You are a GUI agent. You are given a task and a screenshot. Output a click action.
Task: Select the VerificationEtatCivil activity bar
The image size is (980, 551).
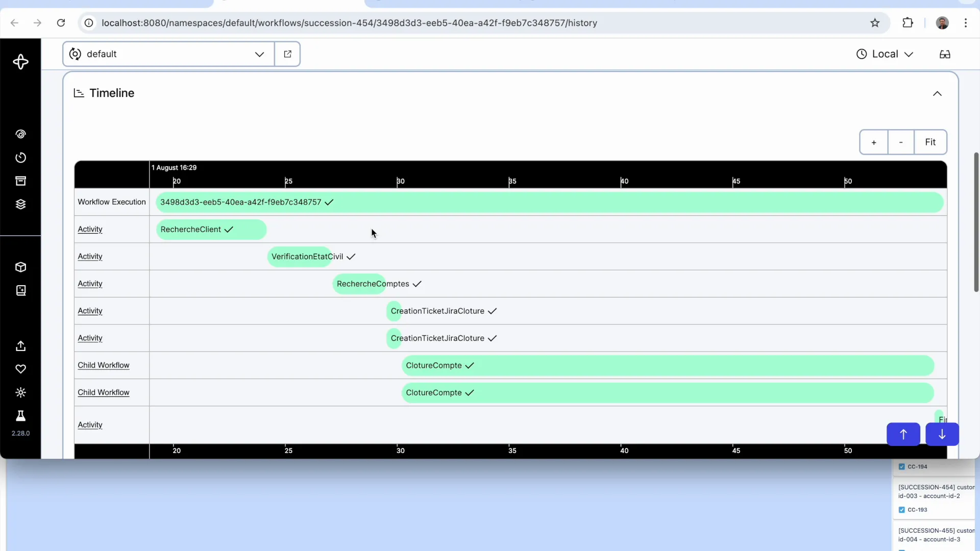300,257
